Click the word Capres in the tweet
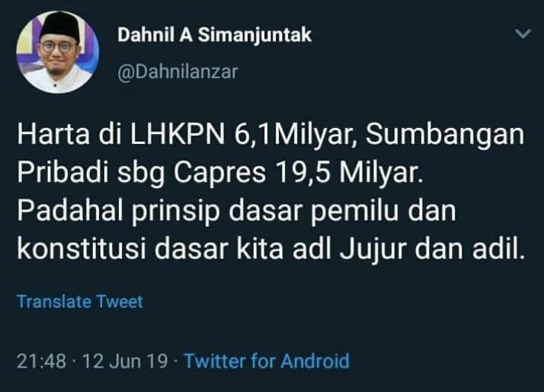 tap(220, 173)
